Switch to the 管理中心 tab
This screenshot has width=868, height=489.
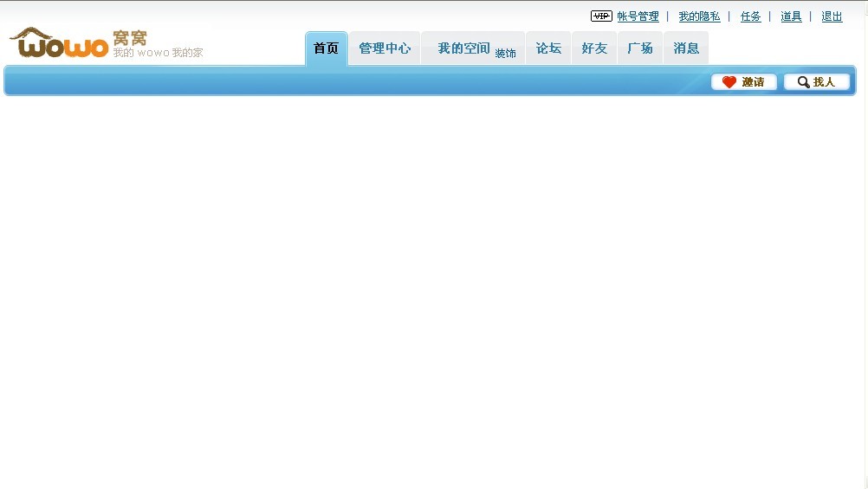coord(385,48)
